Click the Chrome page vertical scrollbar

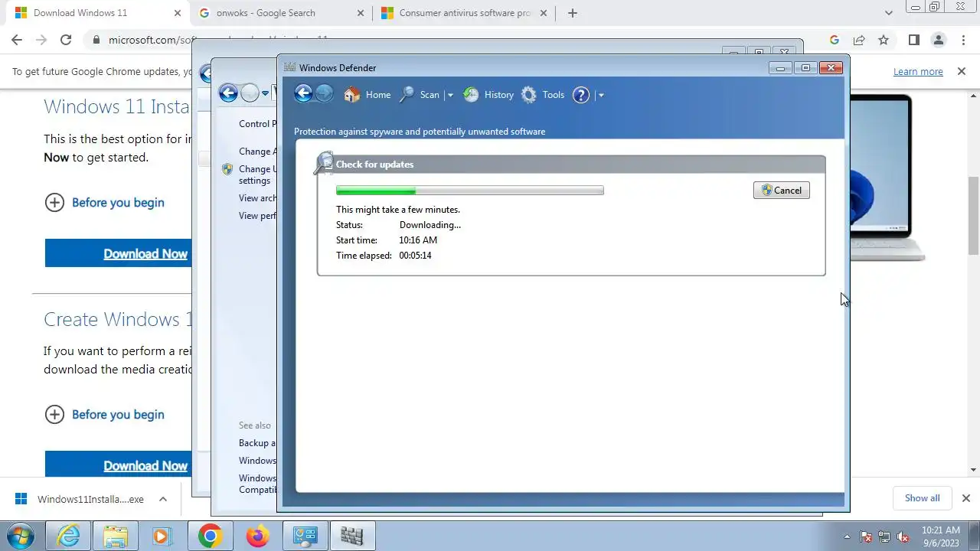974,215
